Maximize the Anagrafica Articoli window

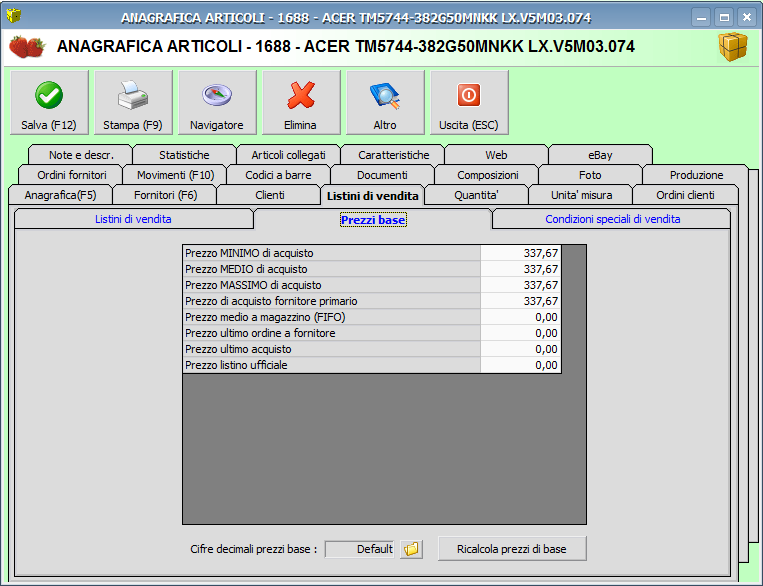click(x=724, y=18)
